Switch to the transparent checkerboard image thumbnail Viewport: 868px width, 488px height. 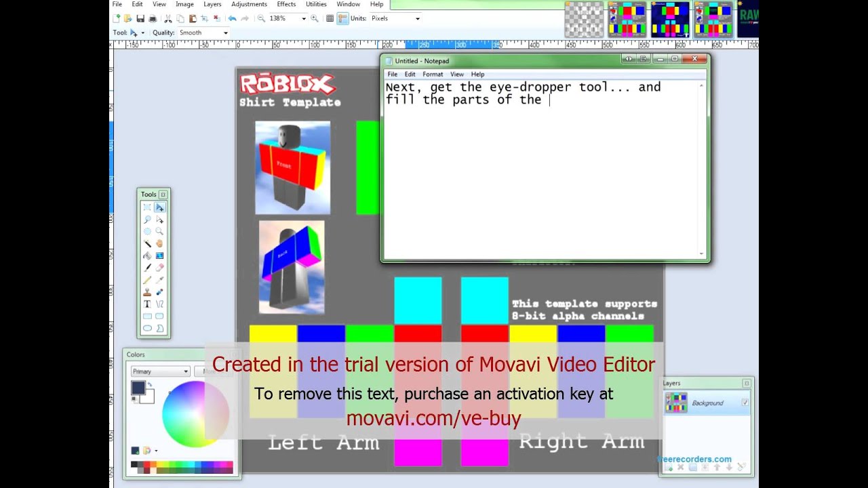coord(584,19)
